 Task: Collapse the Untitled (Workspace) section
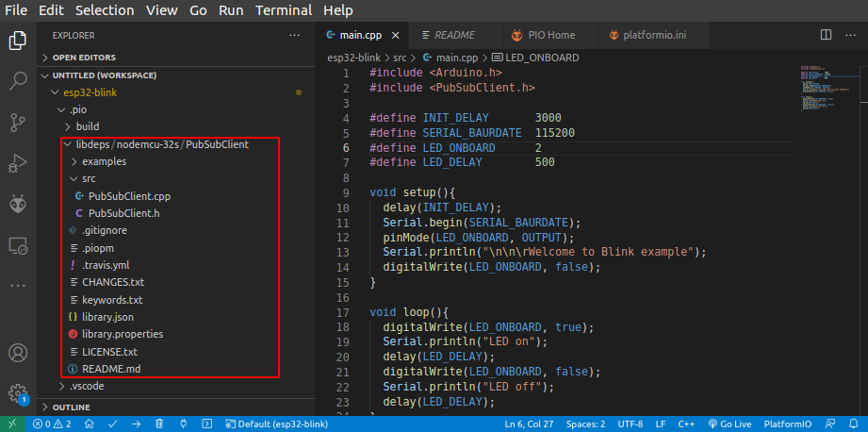[x=176, y=75]
